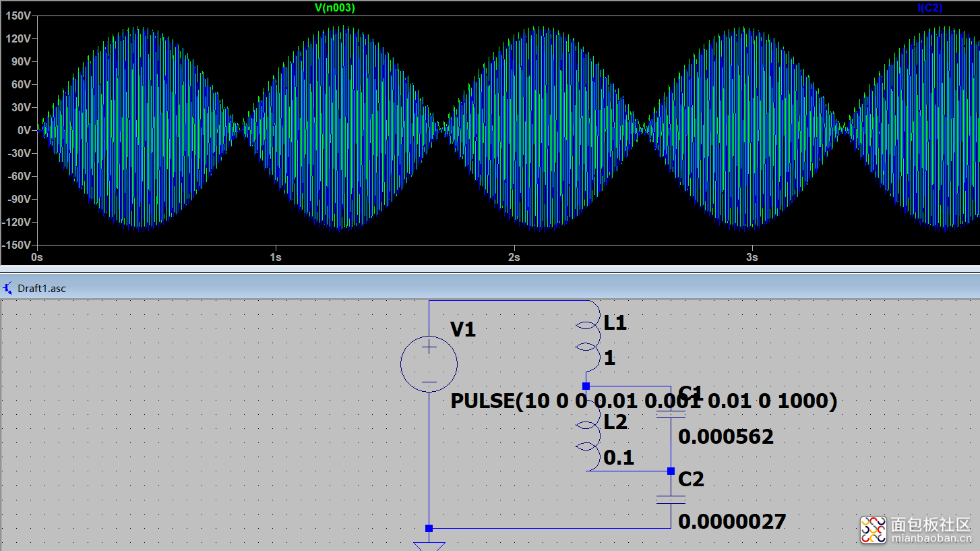Click the 60V vertical axis label

22,84
